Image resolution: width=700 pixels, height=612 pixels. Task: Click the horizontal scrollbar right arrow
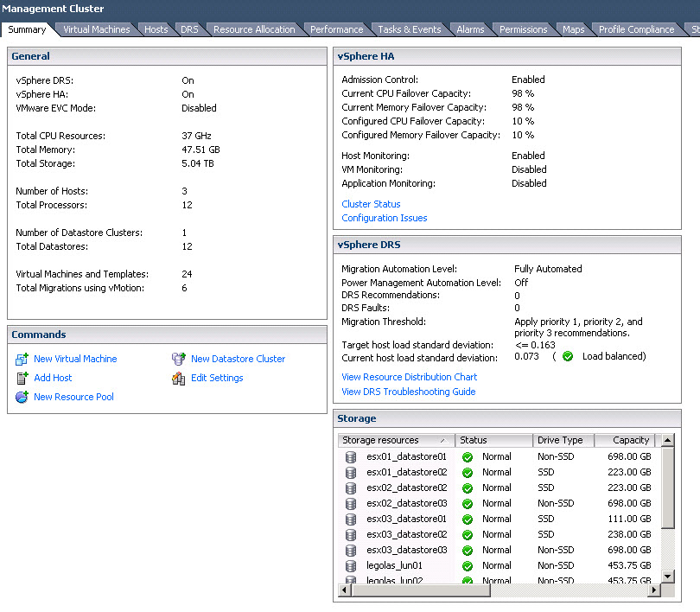(x=653, y=590)
